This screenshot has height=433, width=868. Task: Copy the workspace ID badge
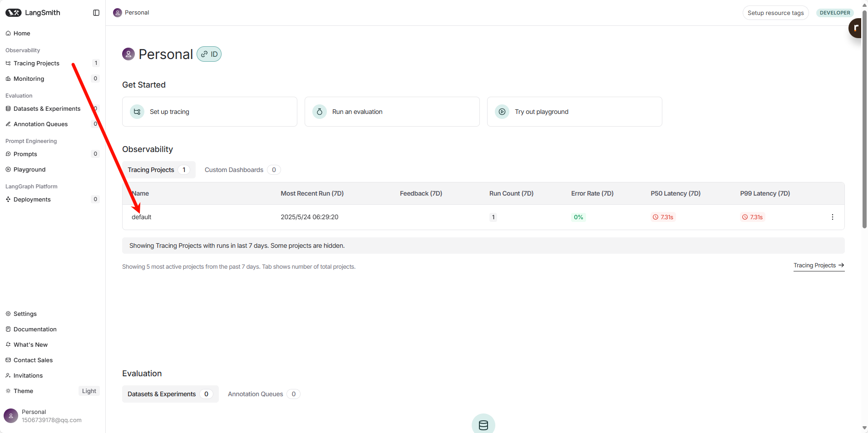(x=209, y=54)
